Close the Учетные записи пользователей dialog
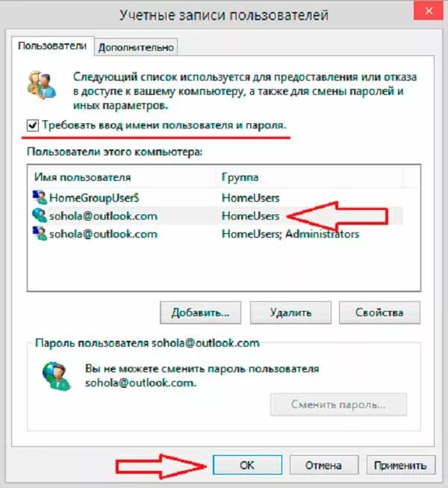This screenshot has width=448, height=488. 429,11
